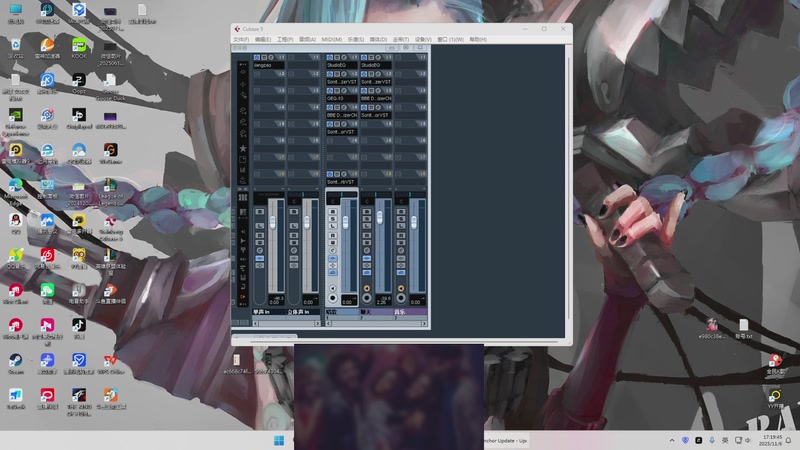The height and width of the screenshot is (450, 800).
Task: Enable Listen on the selected channel
Action: (333, 226)
